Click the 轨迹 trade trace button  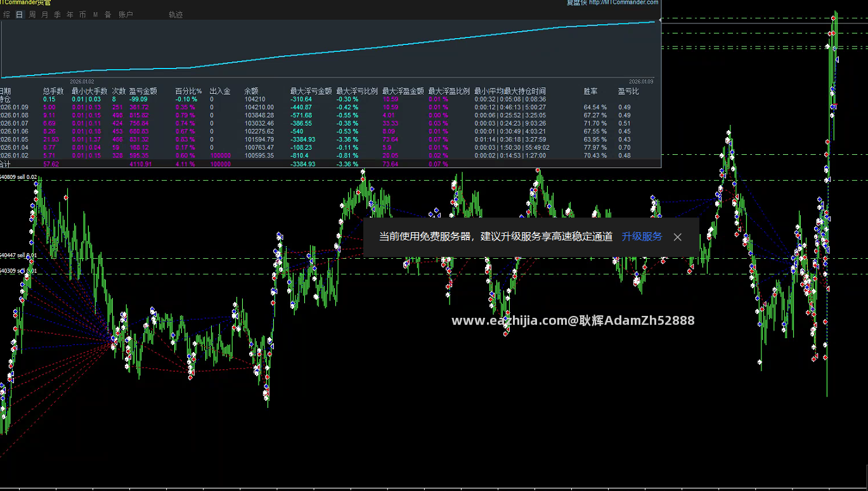(x=176, y=14)
